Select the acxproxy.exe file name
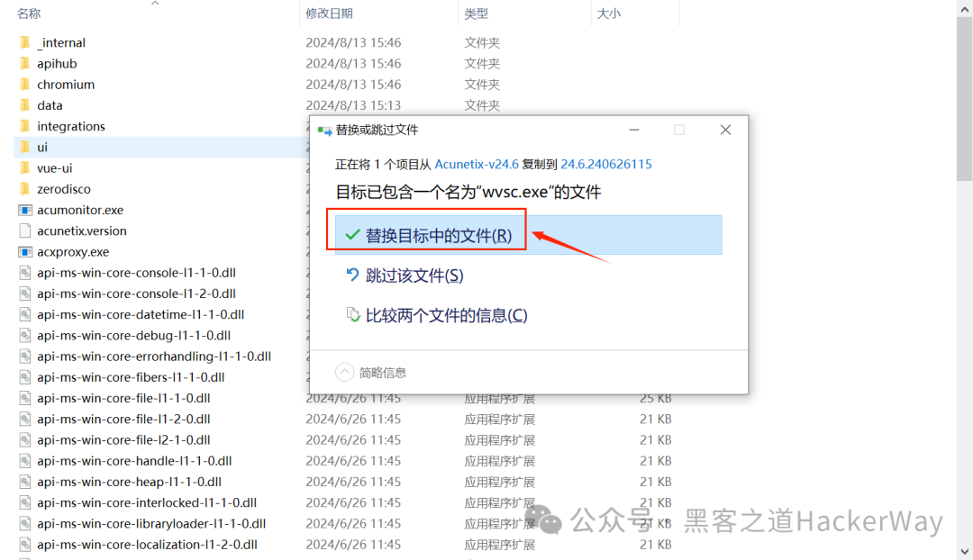 tap(73, 252)
